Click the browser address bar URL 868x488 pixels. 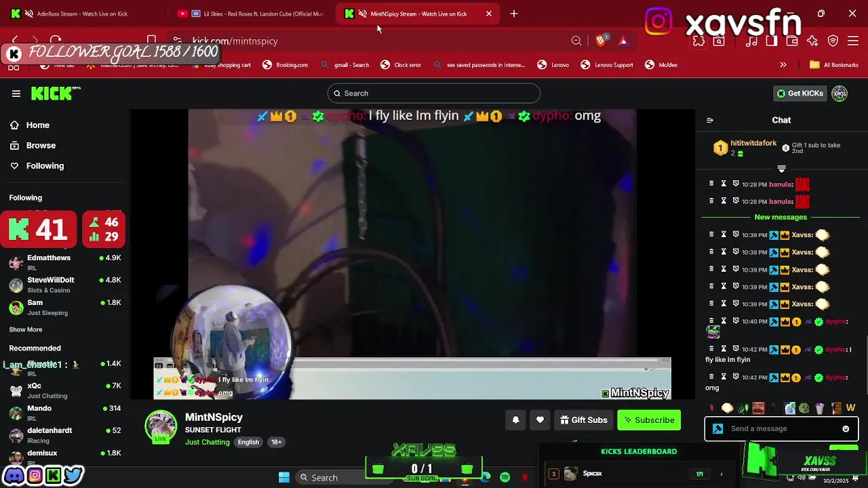(235, 41)
